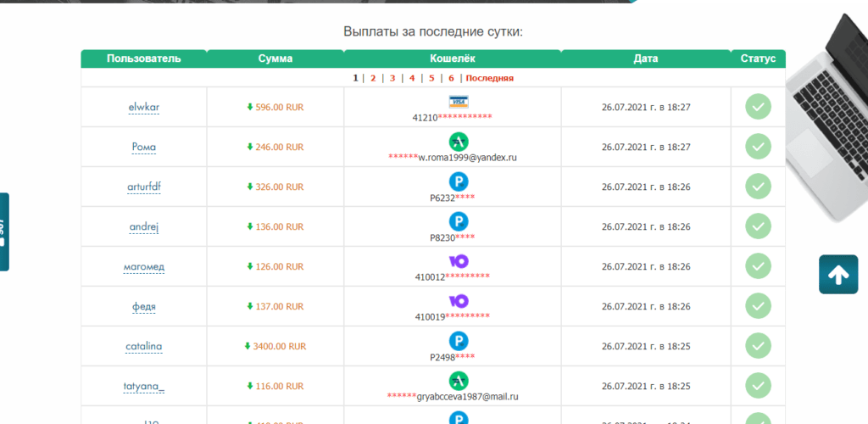Click the Дата column header

pyautogui.click(x=645, y=59)
